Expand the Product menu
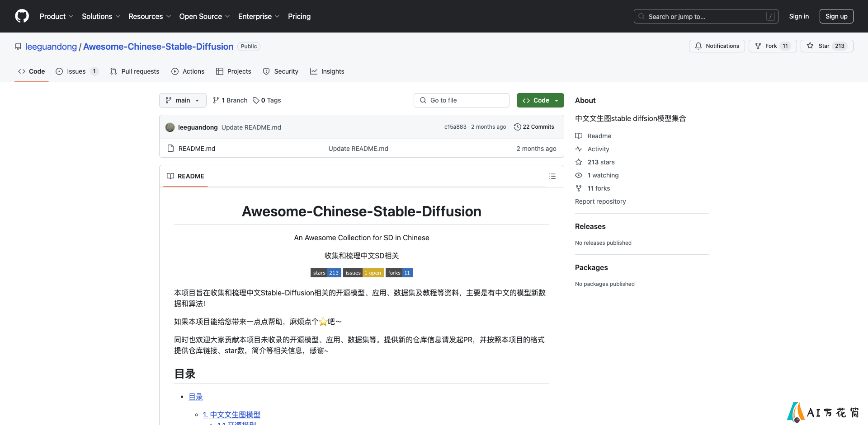 click(x=57, y=16)
